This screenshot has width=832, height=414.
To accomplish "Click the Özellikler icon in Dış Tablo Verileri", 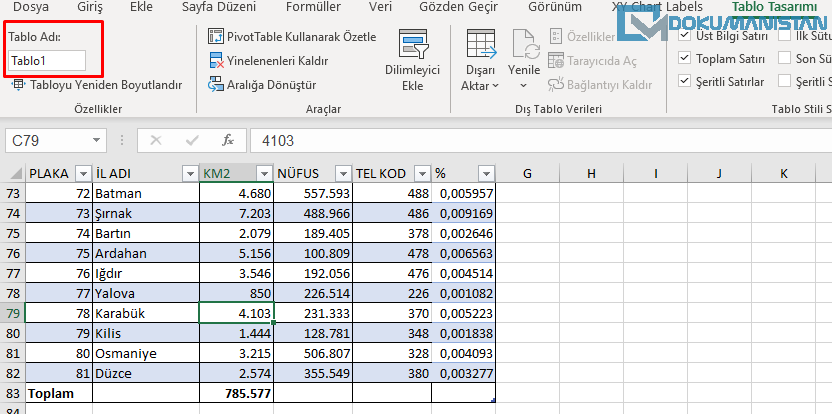I will 556,37.
